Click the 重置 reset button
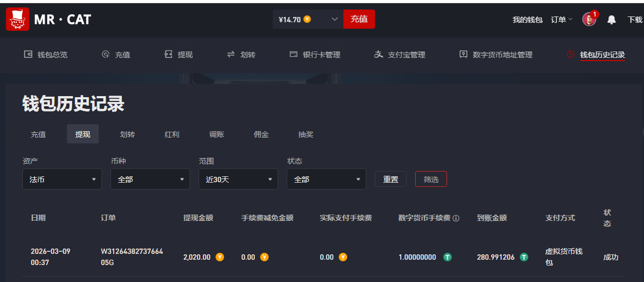This screenshot has width=644, height=282. click(391, 179)
